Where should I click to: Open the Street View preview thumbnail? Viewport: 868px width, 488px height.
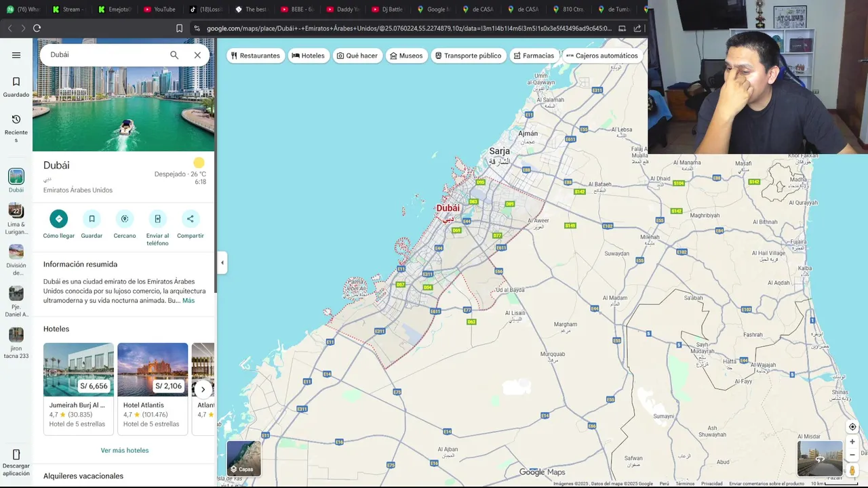(820, 458)
